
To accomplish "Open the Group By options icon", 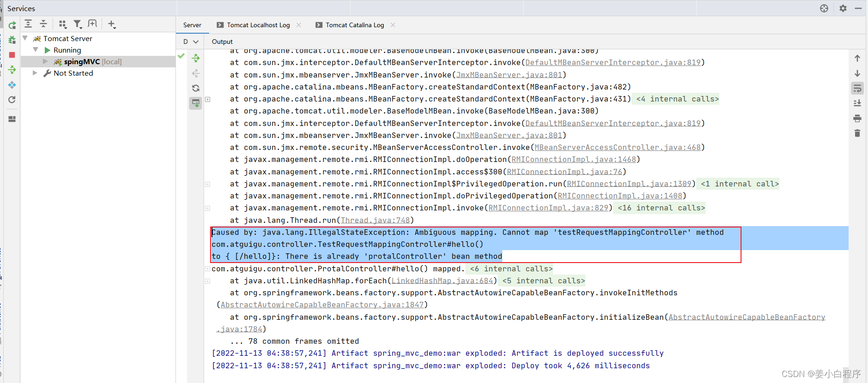I will coord(63,24).
